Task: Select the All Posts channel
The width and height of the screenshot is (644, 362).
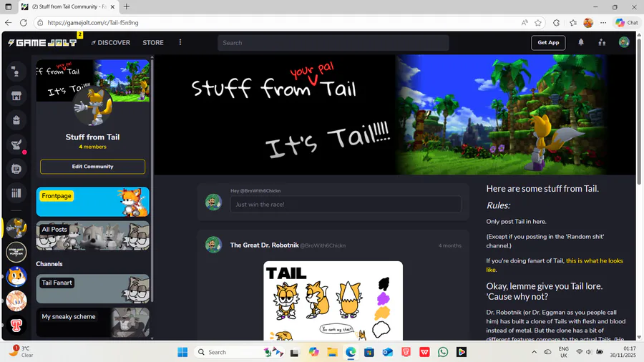Action: [x=92, y=235]
